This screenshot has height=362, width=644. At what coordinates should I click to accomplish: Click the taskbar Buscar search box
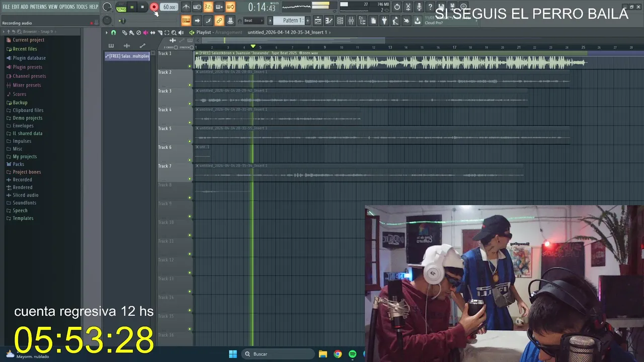pyautogui.click(x=278, y=354)
